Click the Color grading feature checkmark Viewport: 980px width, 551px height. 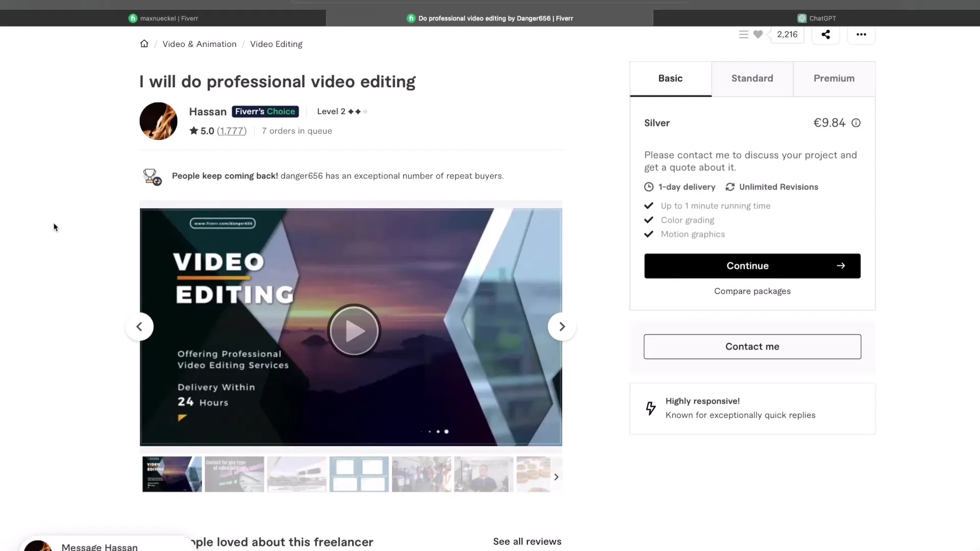[649, 220]
